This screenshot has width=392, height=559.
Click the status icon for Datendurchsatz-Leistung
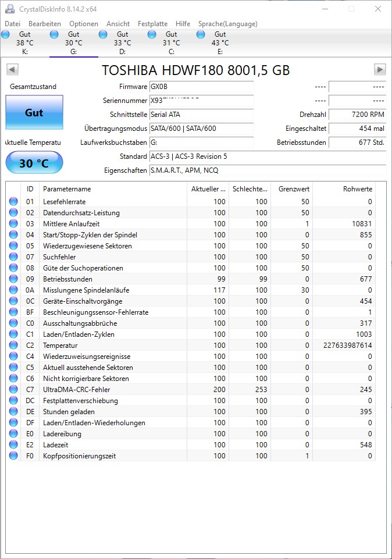pyautogui.click(x=13, y=212)
